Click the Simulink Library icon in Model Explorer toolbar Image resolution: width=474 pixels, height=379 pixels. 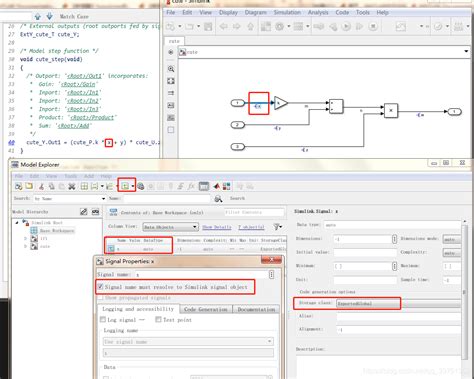pyautogui.click(x=227, y=186)
